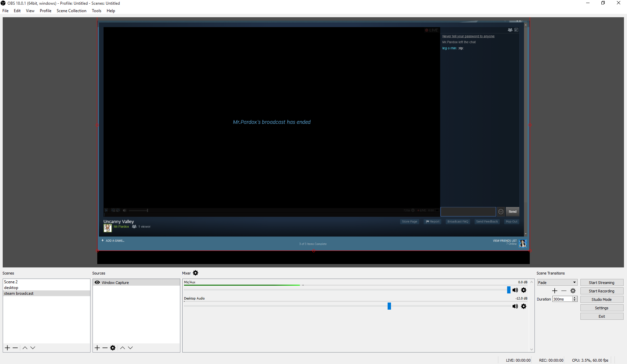Click the emoticon icon beside Send in preview
The height and width of the screenshot is (364, 627).
point(501,212)
